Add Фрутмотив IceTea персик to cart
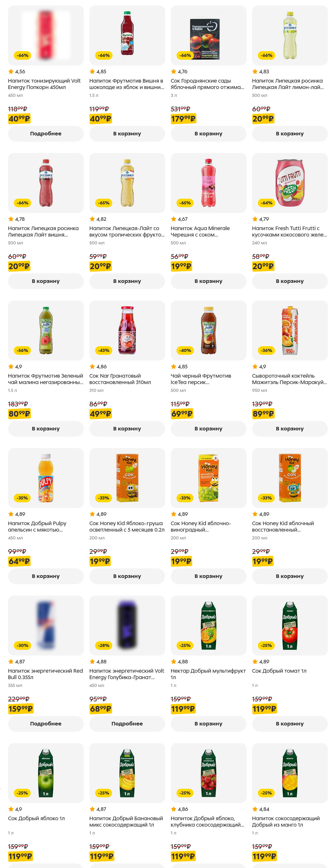This screenshot has width=334, height=868. [x=208, y=428]
